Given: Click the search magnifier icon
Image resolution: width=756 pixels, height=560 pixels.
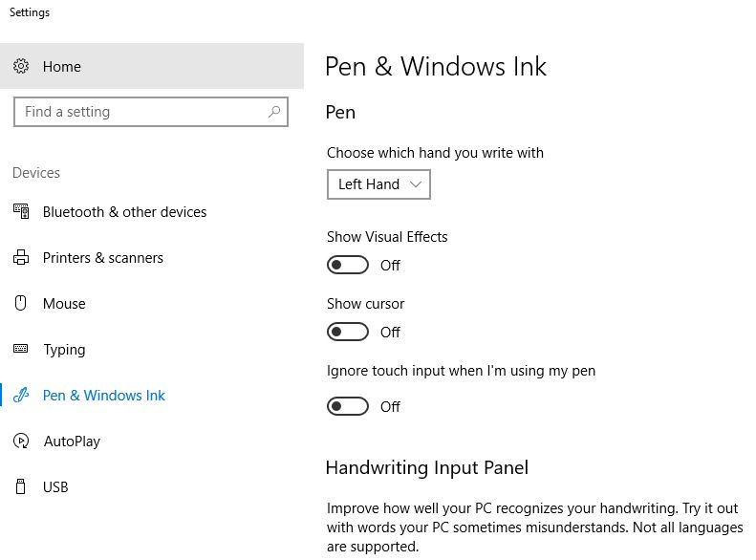Looking at the screenshot, I should pos(274,112).
